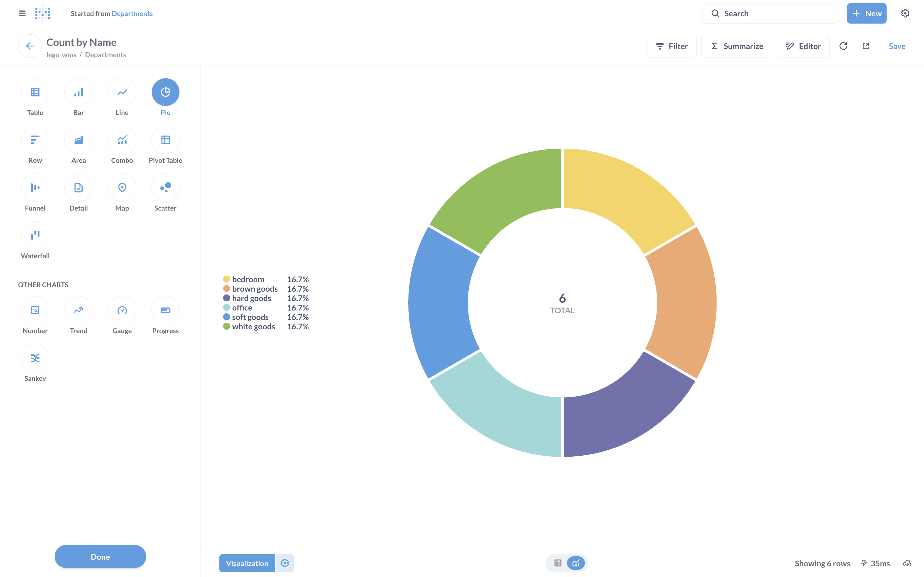Open visualization settings gear

(285, 563)
